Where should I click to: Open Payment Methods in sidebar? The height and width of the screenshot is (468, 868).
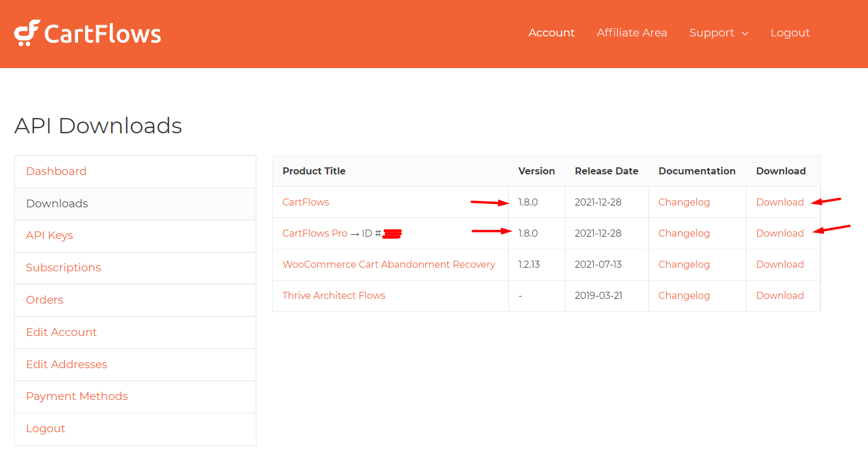coord(77,396)
